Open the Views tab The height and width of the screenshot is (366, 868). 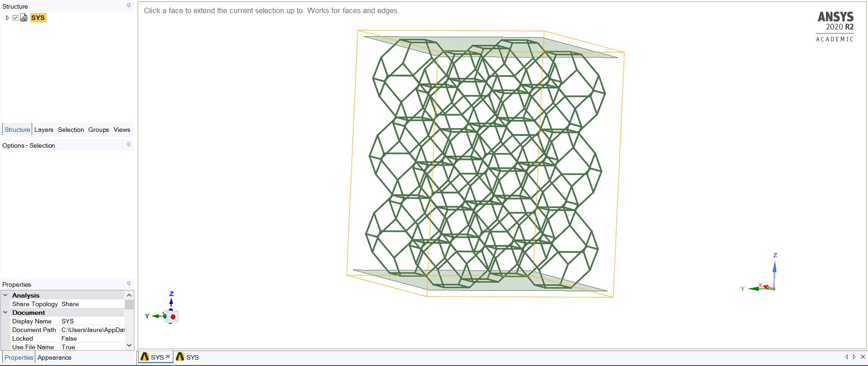point(122,130)
